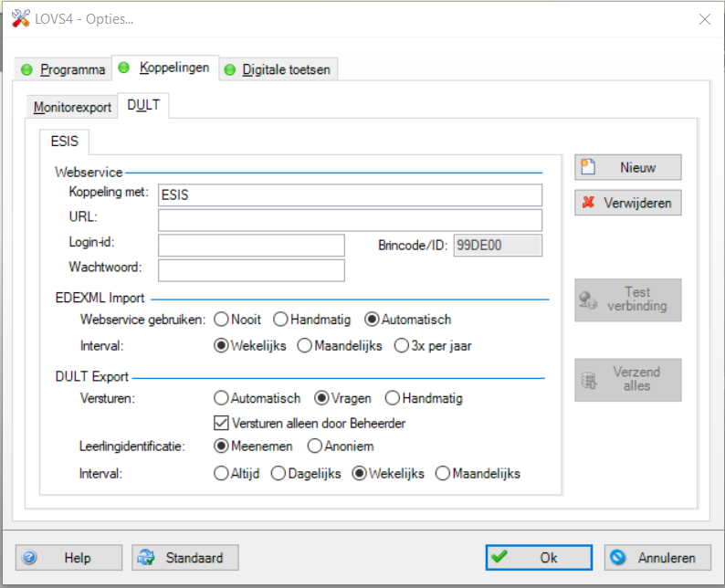Click the Verwijderen button text
The width and height of the screenshot is (725, 588).
point(637,203)
